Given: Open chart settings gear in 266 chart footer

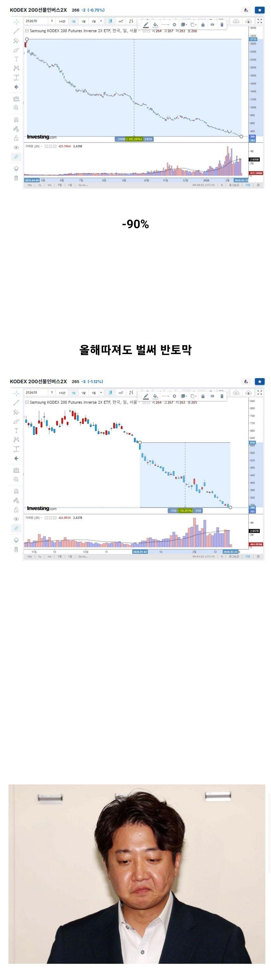Looking at the screenshot, I should (258, 185).
